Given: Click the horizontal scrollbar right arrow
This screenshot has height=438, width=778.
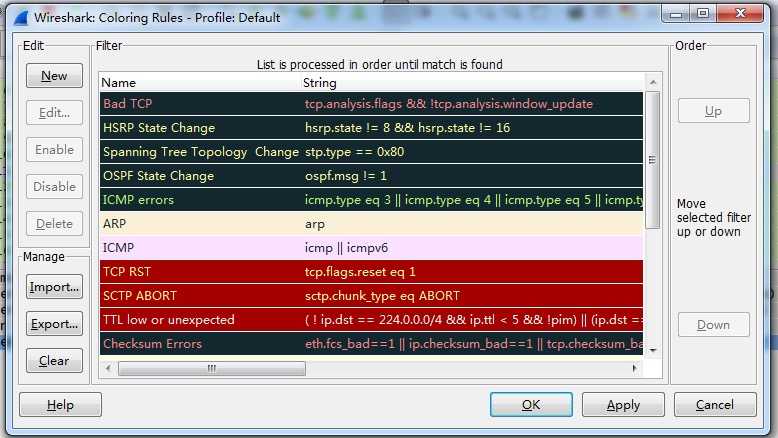Looking at the screenshot, I should click(635, 368).
